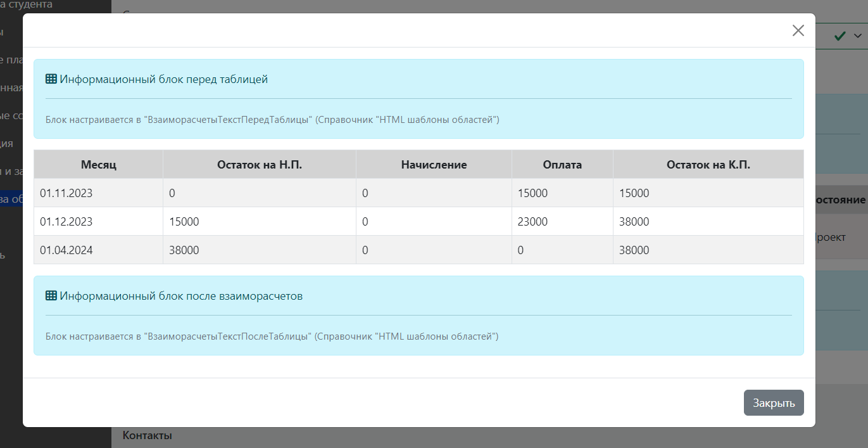The height and width of the screenshot is (448, 868).
Task: Click the heading "Информационный блок после взаиморасчетов"
Action: 180,296
